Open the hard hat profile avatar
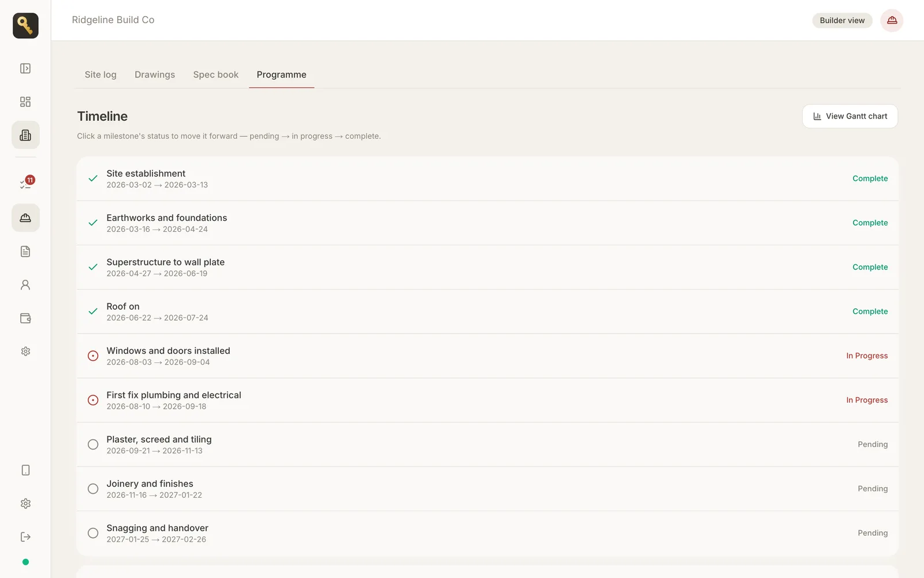The image size is (924, 578). (892, 20)
